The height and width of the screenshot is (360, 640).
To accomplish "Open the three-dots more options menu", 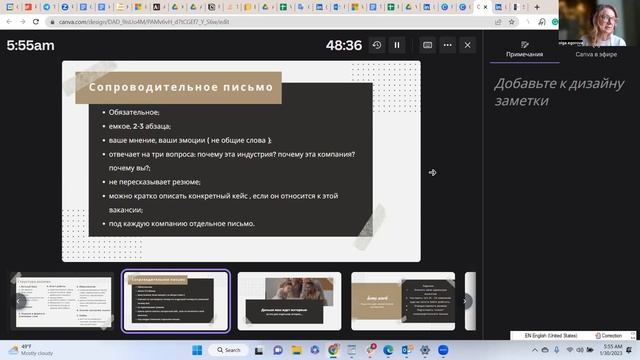I will click(448, 45).
